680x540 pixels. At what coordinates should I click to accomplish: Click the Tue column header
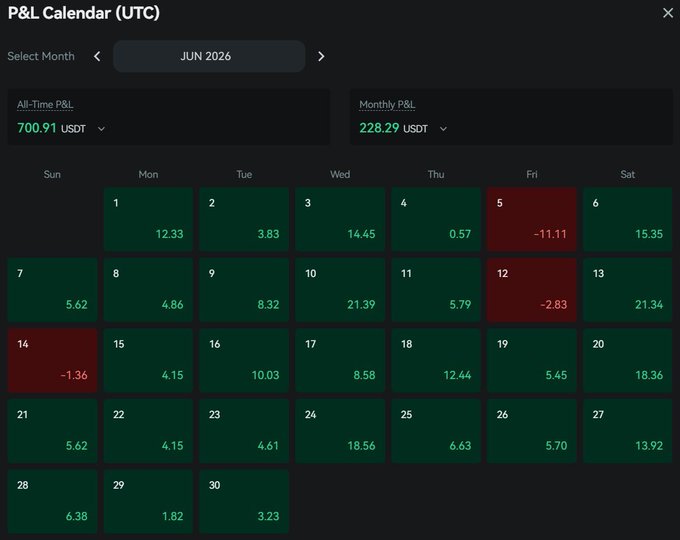244,174
